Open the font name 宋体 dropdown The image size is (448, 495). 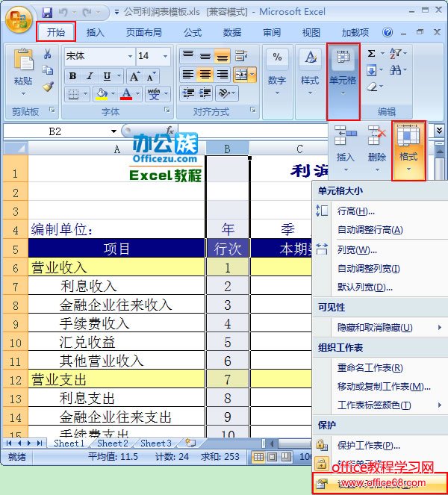[x=131, y=56]
